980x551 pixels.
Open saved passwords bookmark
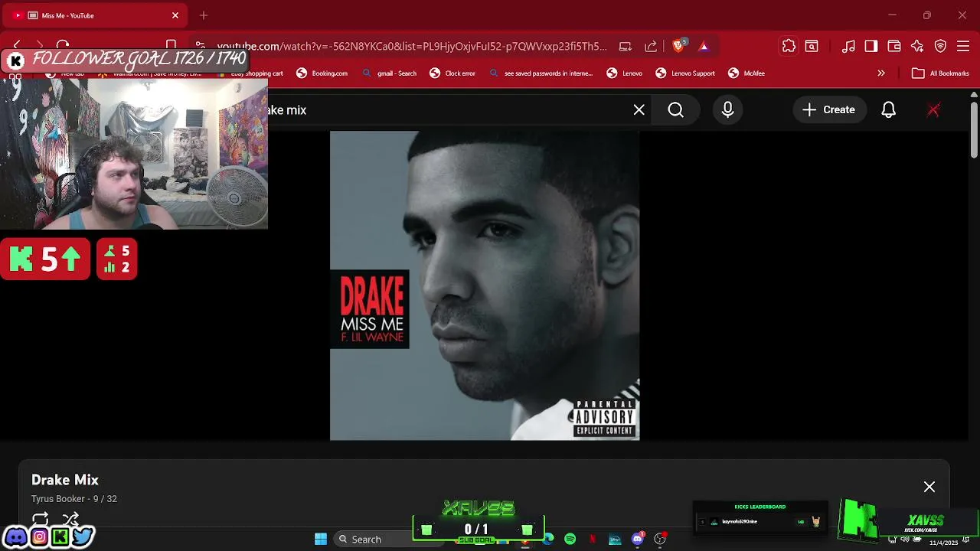(541, 73)
